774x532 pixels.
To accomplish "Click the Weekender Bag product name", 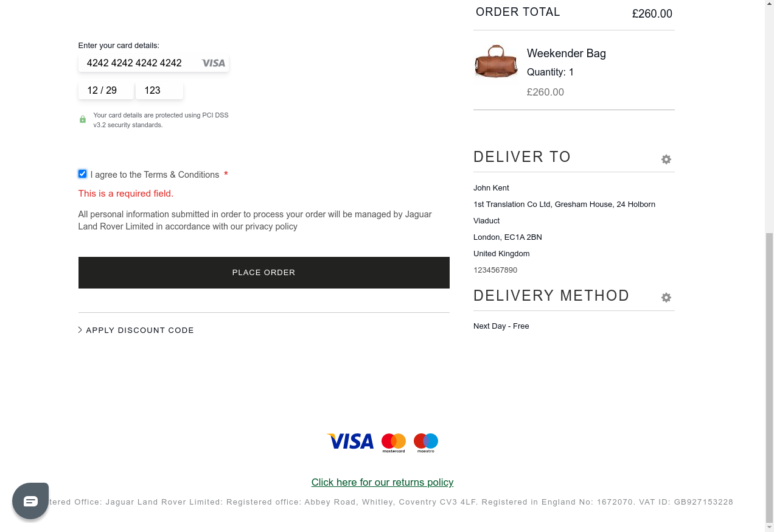I will coord(566,54).
